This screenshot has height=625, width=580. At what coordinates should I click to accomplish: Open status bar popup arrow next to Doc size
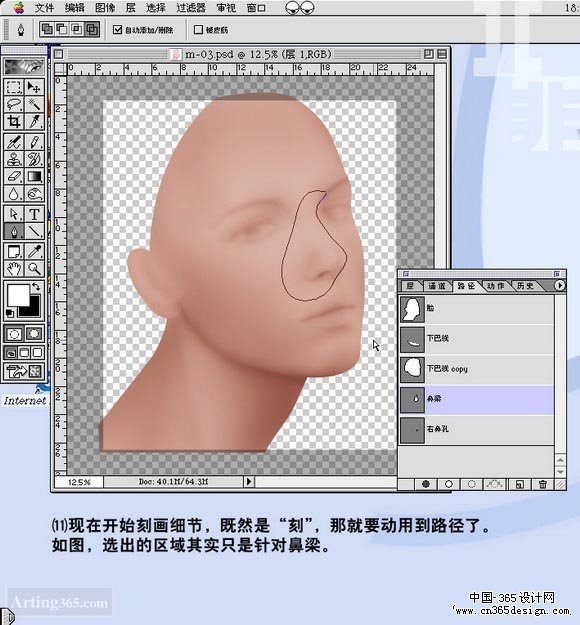pos(249,482)
